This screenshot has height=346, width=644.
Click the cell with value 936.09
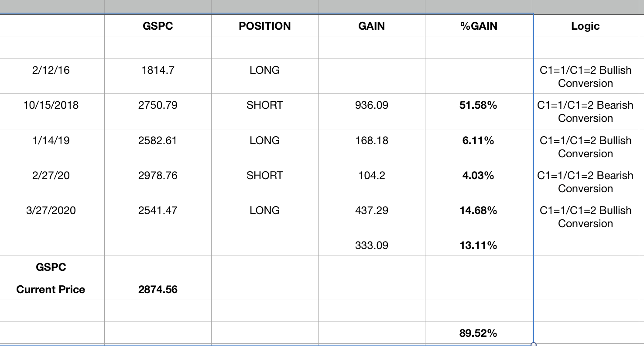pos(371,105)
